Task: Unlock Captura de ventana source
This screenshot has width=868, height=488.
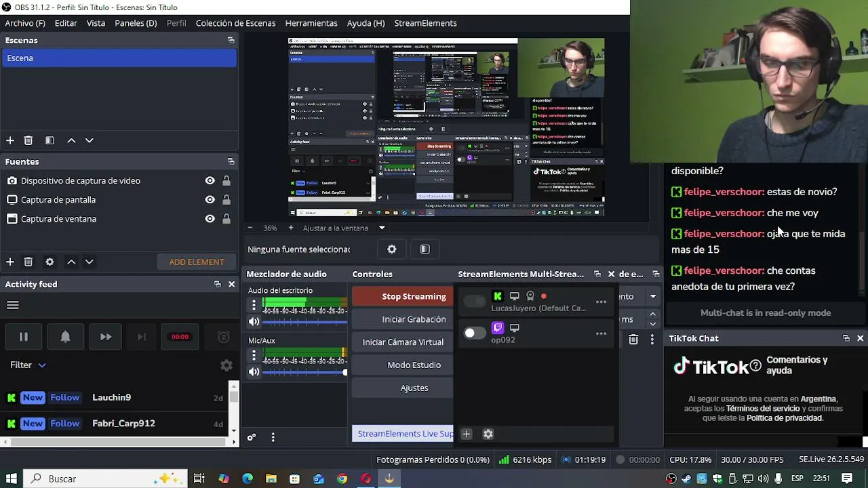Action: (x=226, y=219)
